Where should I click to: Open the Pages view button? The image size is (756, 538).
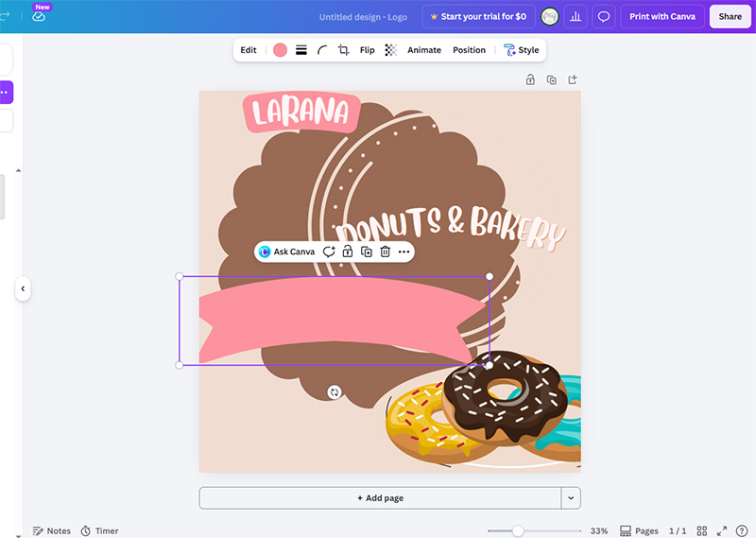639,530
